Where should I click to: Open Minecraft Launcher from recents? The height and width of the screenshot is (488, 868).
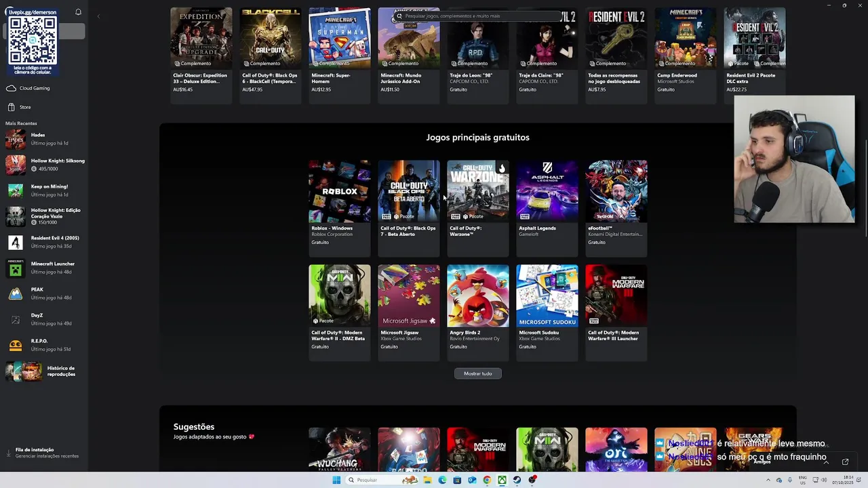tap(45, 268)
